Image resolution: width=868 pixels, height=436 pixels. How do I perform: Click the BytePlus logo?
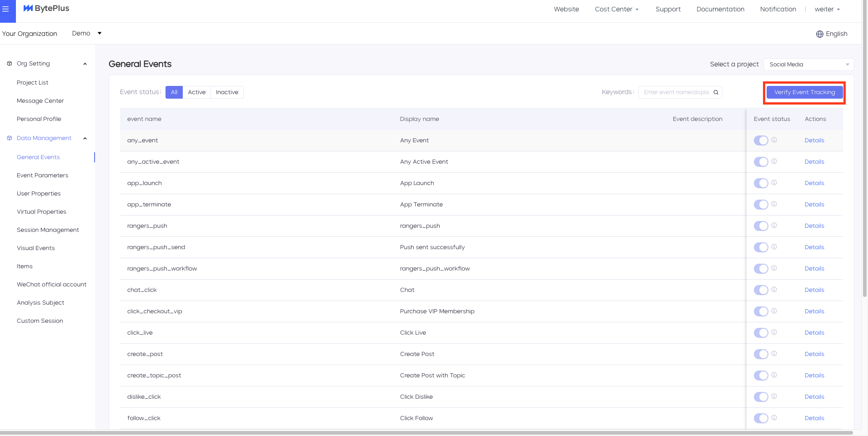[x=46, y=9]
